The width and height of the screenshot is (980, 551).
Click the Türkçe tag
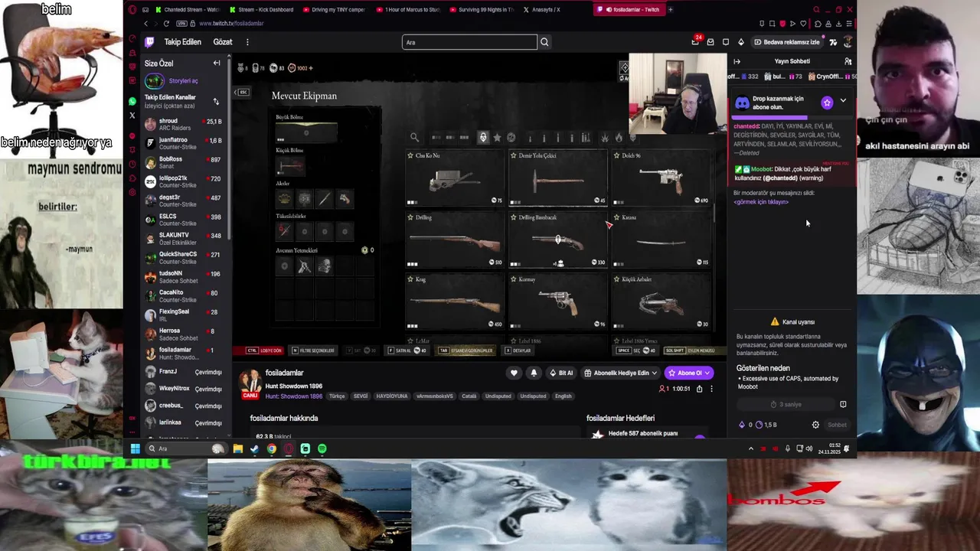pos(337,396)
